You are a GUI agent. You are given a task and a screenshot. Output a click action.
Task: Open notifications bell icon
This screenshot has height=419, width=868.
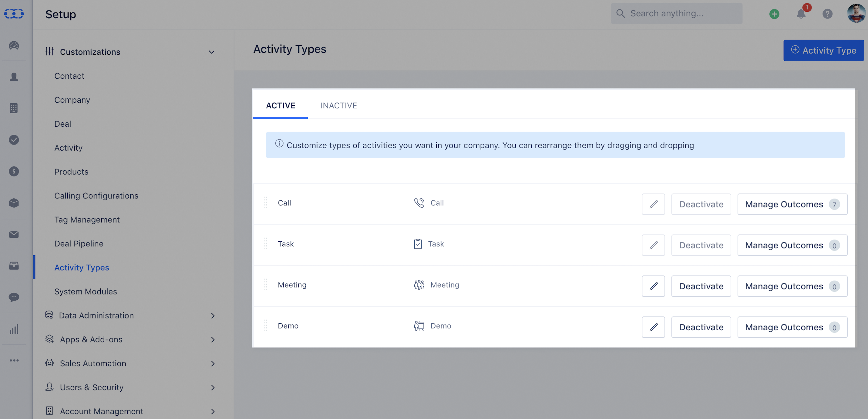tap(801, 14)
